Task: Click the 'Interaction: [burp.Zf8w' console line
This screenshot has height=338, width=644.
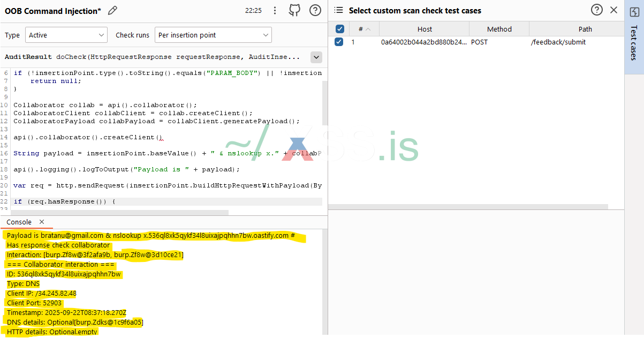Action: (95, 254)
